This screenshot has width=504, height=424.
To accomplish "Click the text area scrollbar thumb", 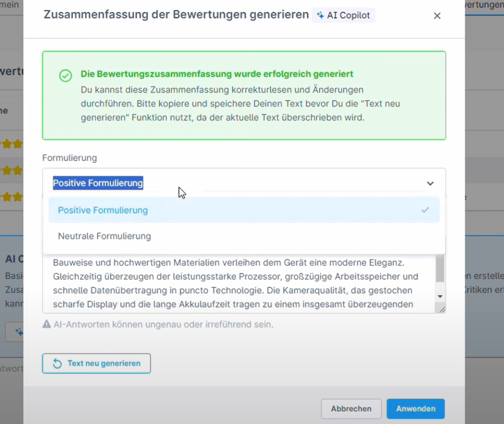I will click(x=440, y=268).
